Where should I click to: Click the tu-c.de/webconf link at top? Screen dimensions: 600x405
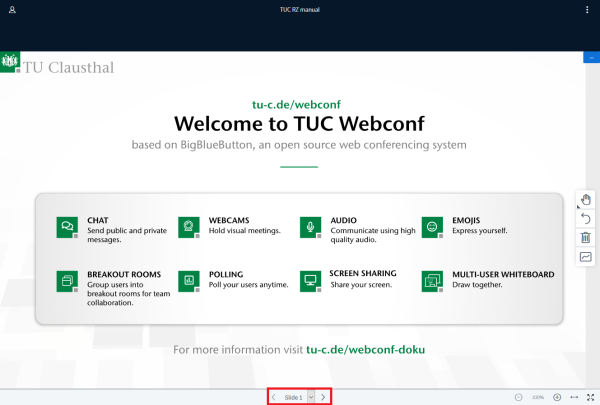pos(299,104)
